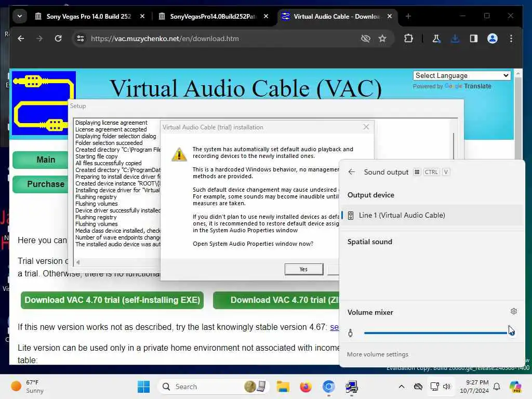Bookmark this page with the star icon
This screenshot has height=399, width=532.
coord(382,38)
